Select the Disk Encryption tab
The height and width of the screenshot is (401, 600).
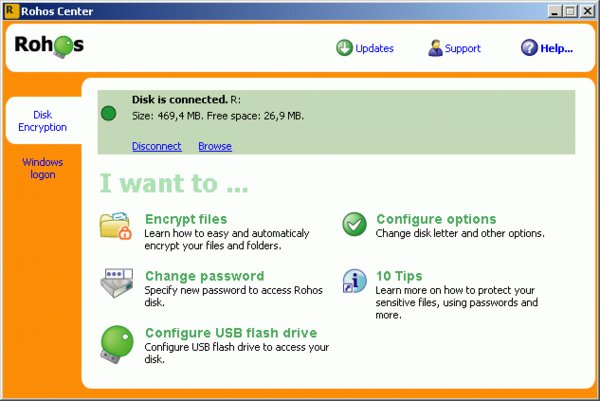pos(42,121)
